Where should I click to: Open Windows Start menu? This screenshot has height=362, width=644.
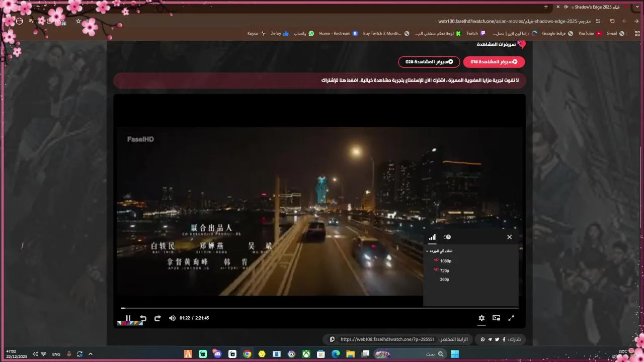[455, 354]
